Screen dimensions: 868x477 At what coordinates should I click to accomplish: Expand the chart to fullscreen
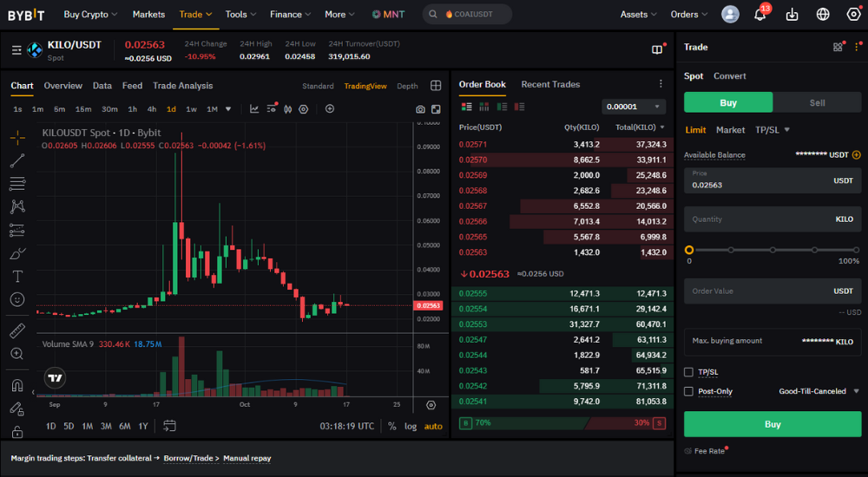436,109
